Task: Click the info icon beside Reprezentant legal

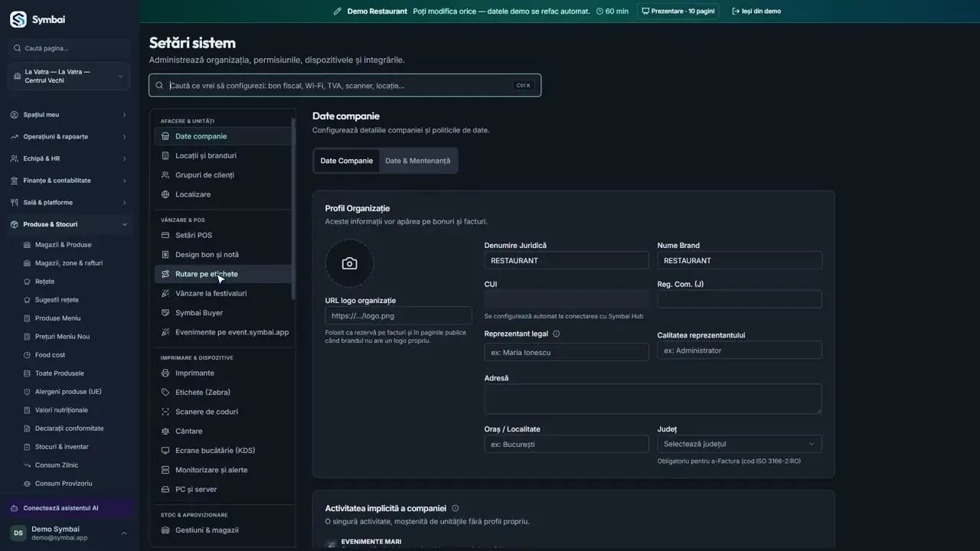Action: 557,334
